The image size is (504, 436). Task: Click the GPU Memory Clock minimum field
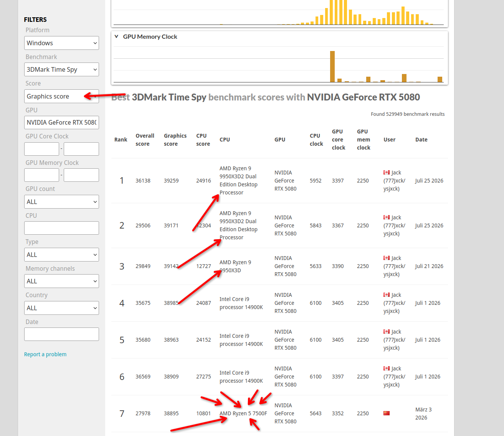point(41,175)
